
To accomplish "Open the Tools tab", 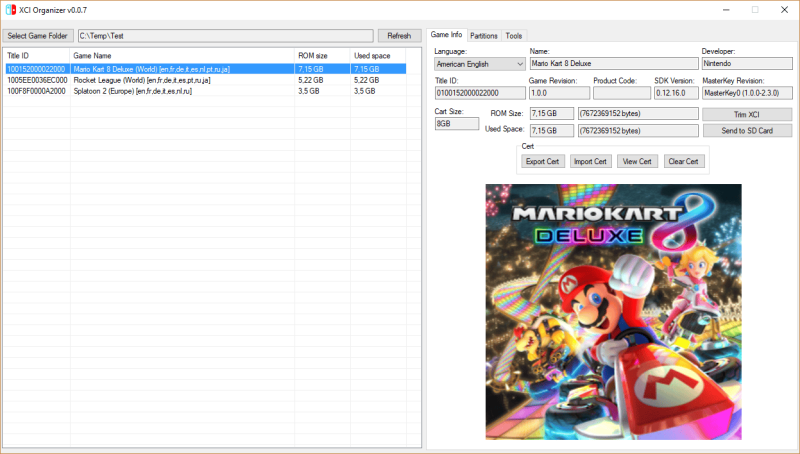I will click(514, 36).
